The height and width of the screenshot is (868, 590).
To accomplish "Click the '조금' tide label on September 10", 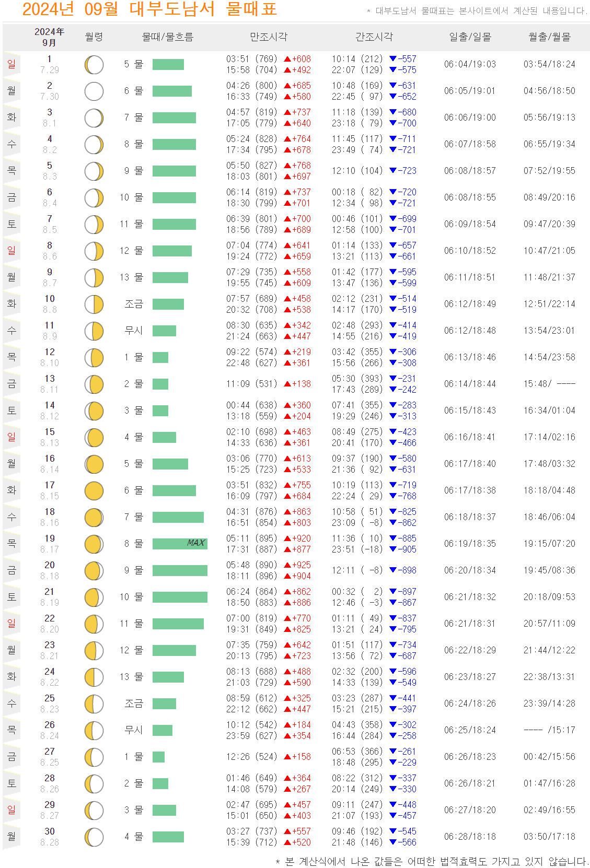I will 134,304.
